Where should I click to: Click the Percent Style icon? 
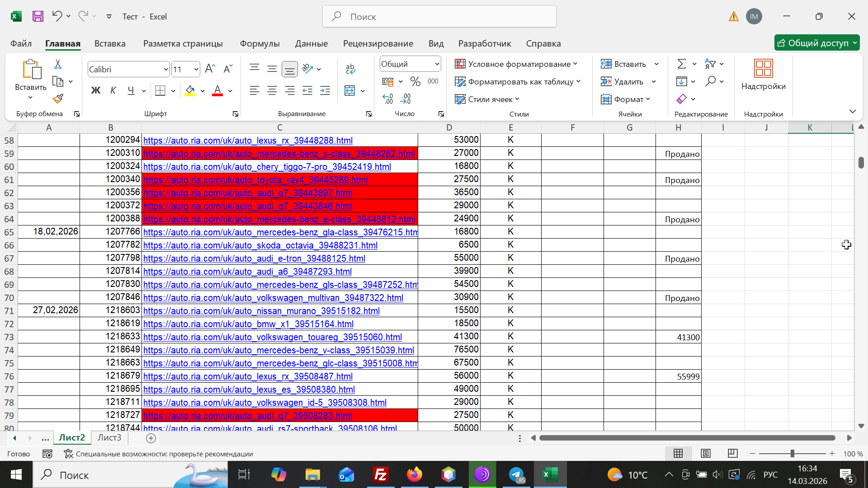[415, 81]
